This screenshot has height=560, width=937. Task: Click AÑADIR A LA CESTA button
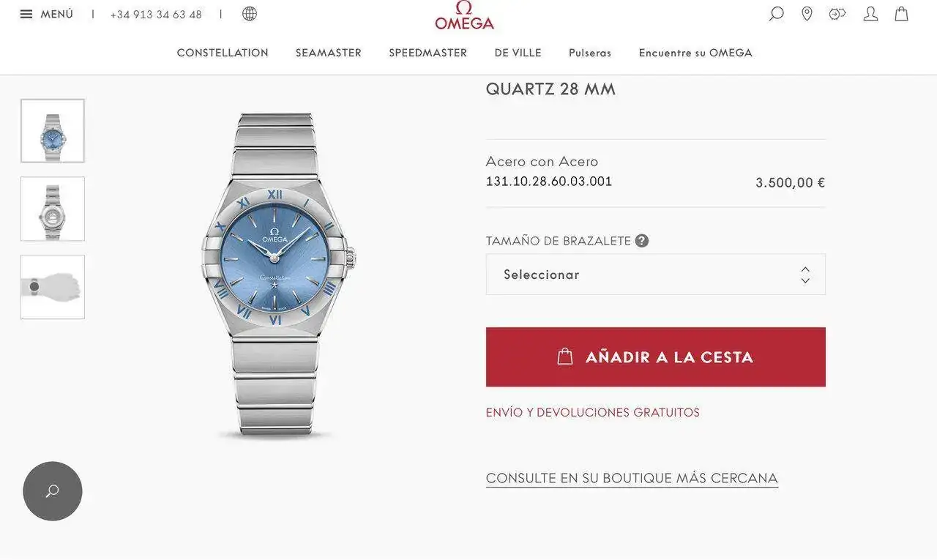(656, 357)
